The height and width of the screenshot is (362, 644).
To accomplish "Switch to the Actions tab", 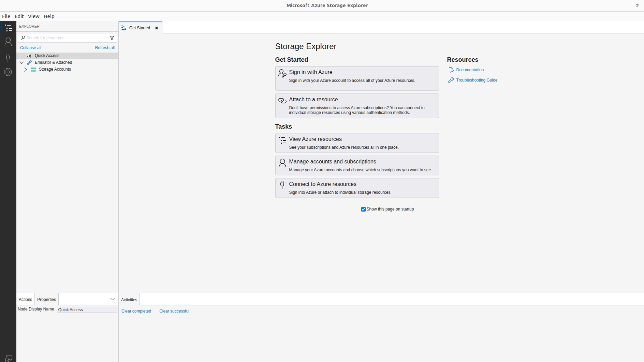I will [26, 299].
